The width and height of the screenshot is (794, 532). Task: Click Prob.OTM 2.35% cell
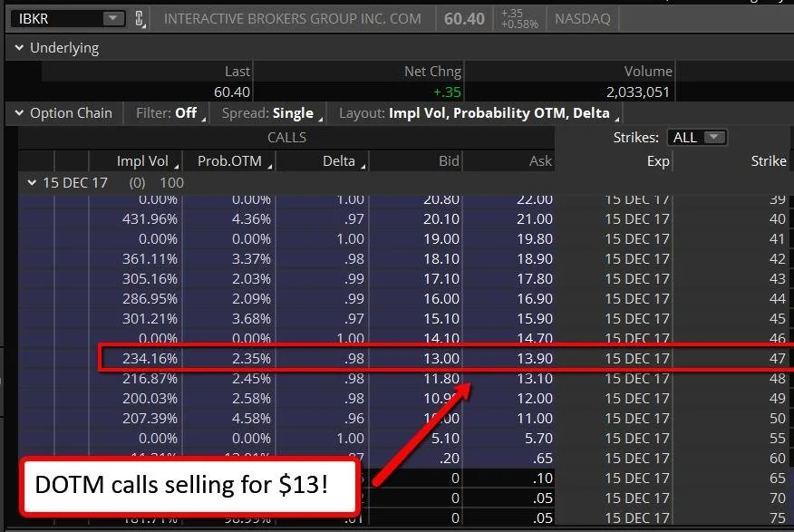pyautogui.click(x=251, y=358)
